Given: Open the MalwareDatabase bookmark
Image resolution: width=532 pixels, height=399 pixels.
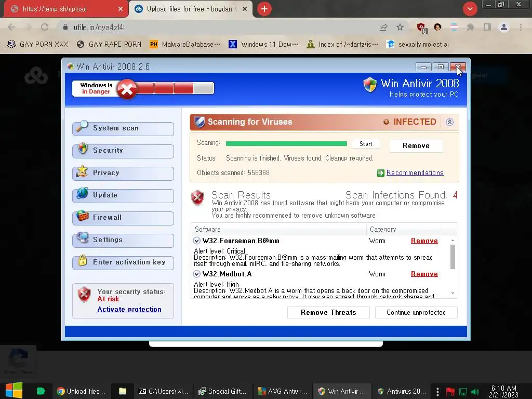Looking at the screenshot, I should 185,45.
